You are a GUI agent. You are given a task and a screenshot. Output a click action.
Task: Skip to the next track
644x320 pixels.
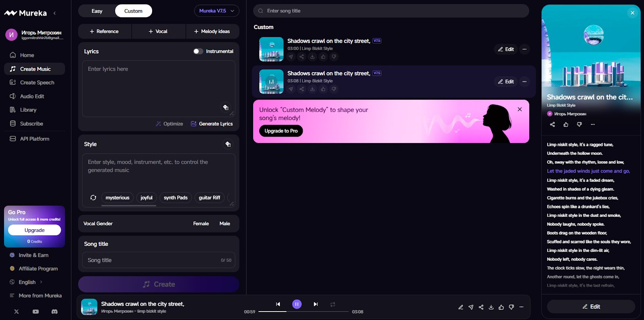316,304
